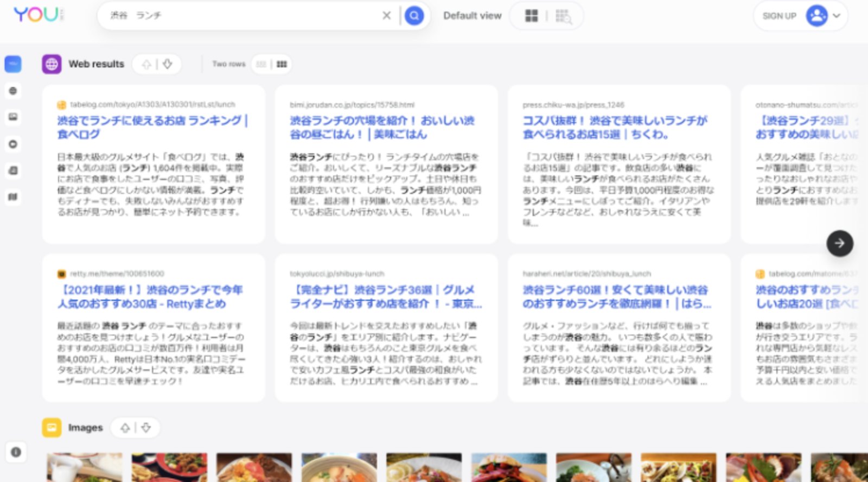Open the map sidebar icon

click(x=13, y=196)
